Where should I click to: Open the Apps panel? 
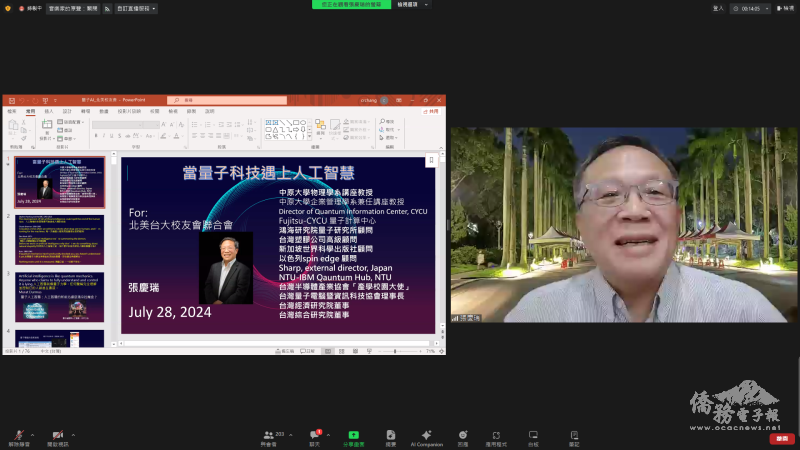[496, 438]
